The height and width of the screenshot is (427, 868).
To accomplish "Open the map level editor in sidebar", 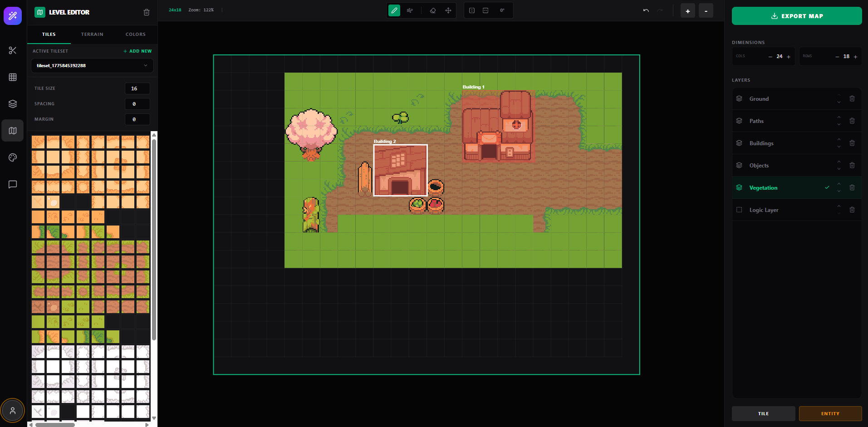I will pyautogui.click(x=13, y=131).
